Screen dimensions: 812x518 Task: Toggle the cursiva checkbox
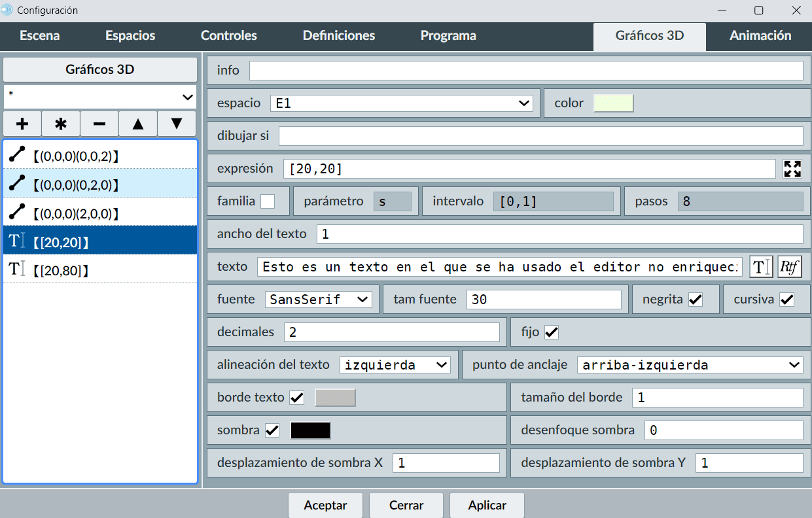tap(786, 300)
